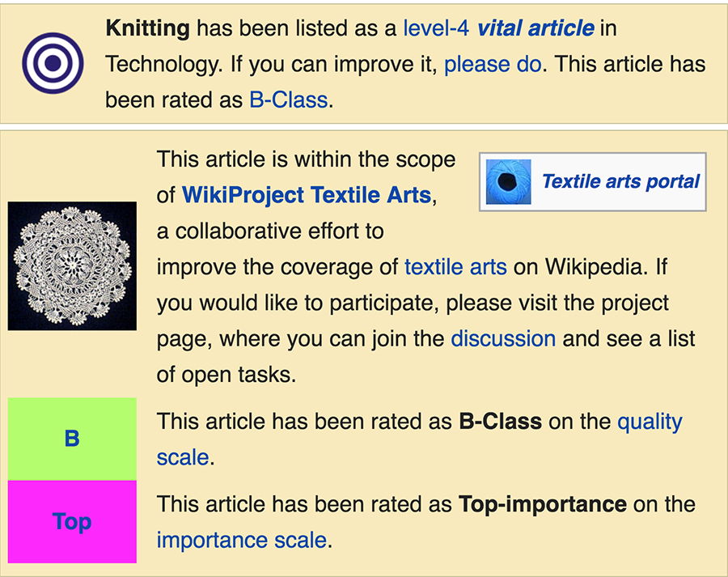Click the blue yarn portal icon

pos(508,182)
